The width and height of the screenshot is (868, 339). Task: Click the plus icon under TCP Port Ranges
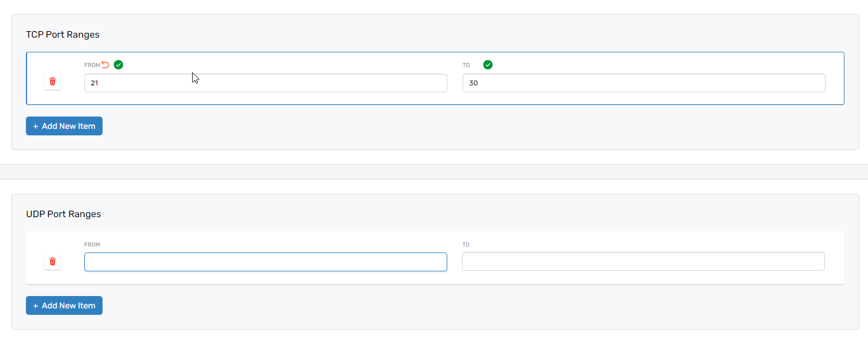(x=36, y=126)
